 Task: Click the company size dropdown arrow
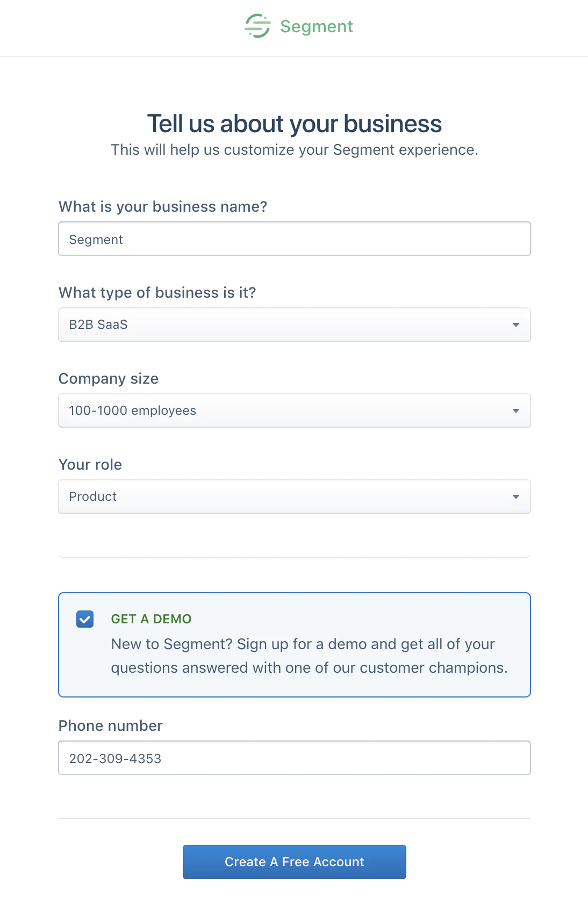(x=516, y=411)
